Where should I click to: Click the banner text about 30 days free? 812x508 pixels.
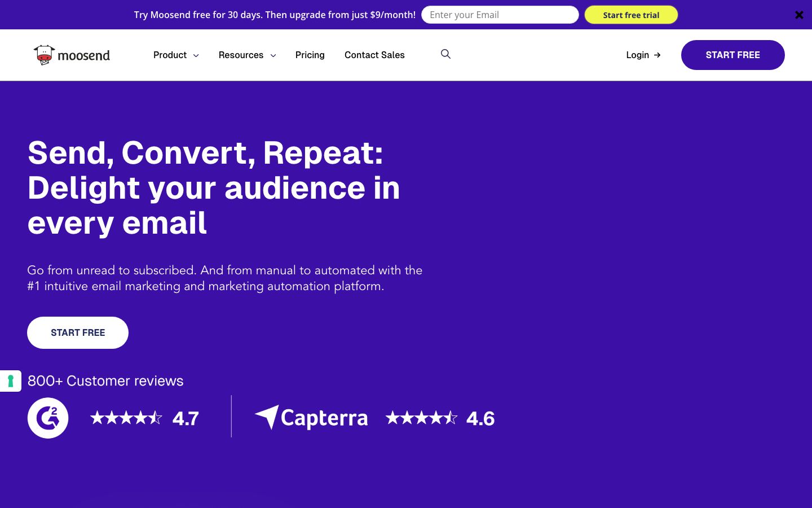pyautogui.click(x=275, y=15)
